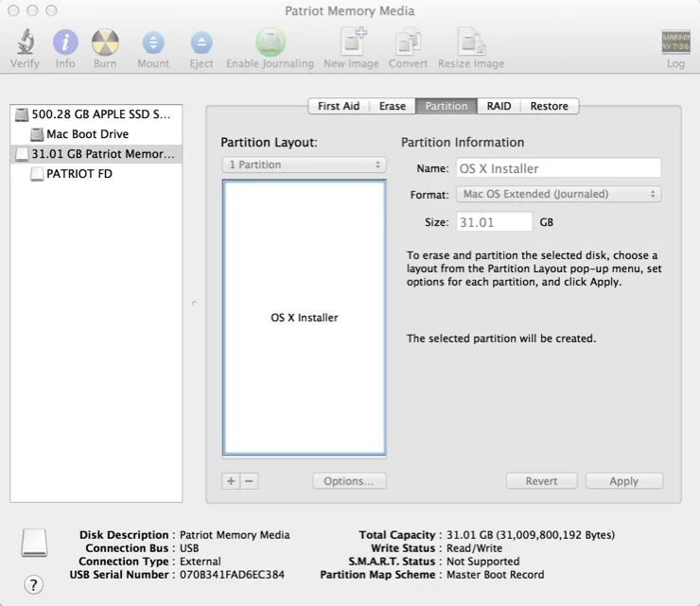700x606 pixels.
Task: Open the RAID tab
Action: [x=499, y=106]
